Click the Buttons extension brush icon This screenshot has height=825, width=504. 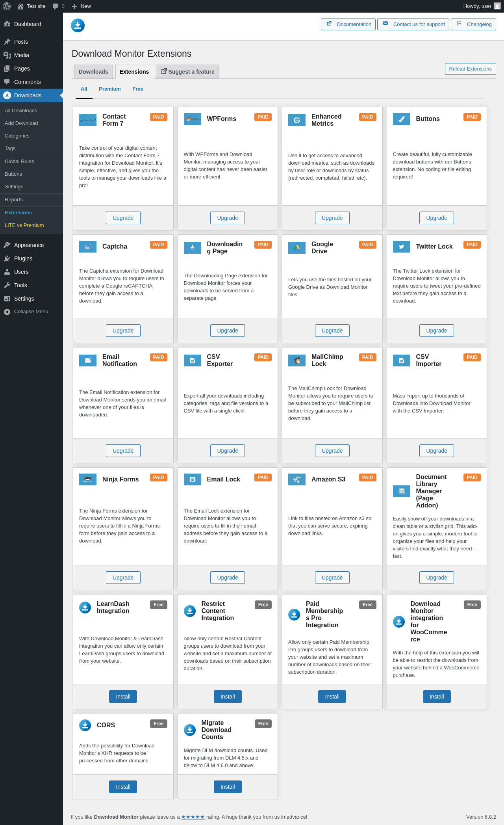point(402,119)
